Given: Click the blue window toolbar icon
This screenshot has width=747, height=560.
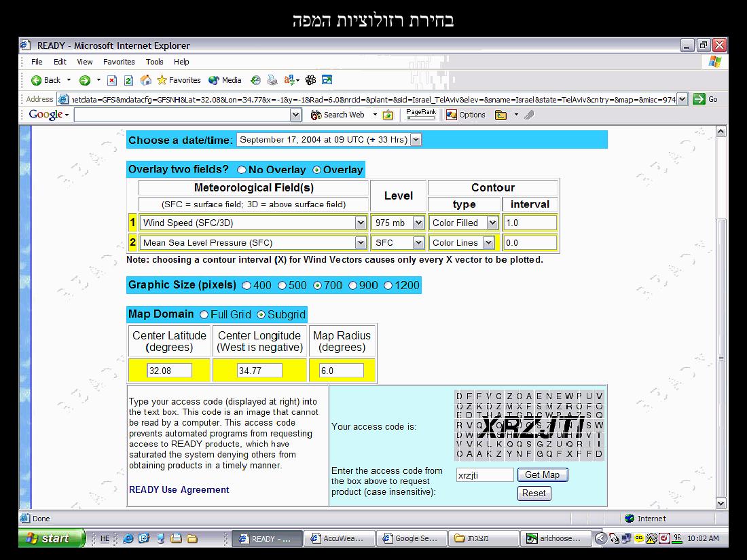Looking at the screenshot, I should click(327, 80).
